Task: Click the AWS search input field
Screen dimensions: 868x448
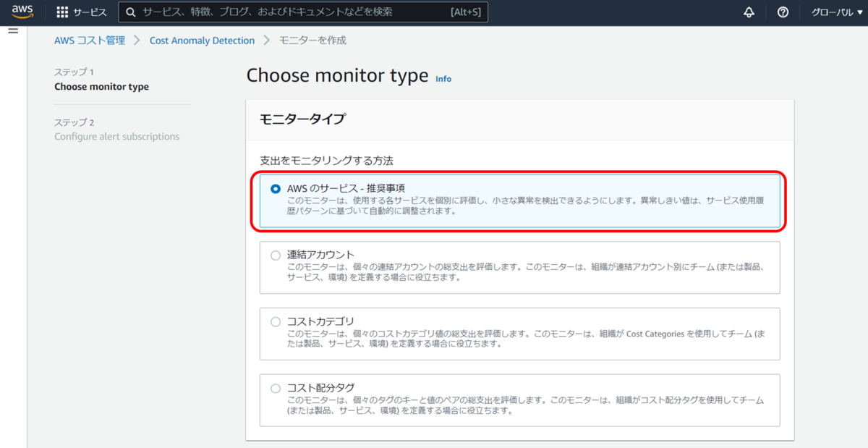Action: pyautogui.click(x=303, y=12)
